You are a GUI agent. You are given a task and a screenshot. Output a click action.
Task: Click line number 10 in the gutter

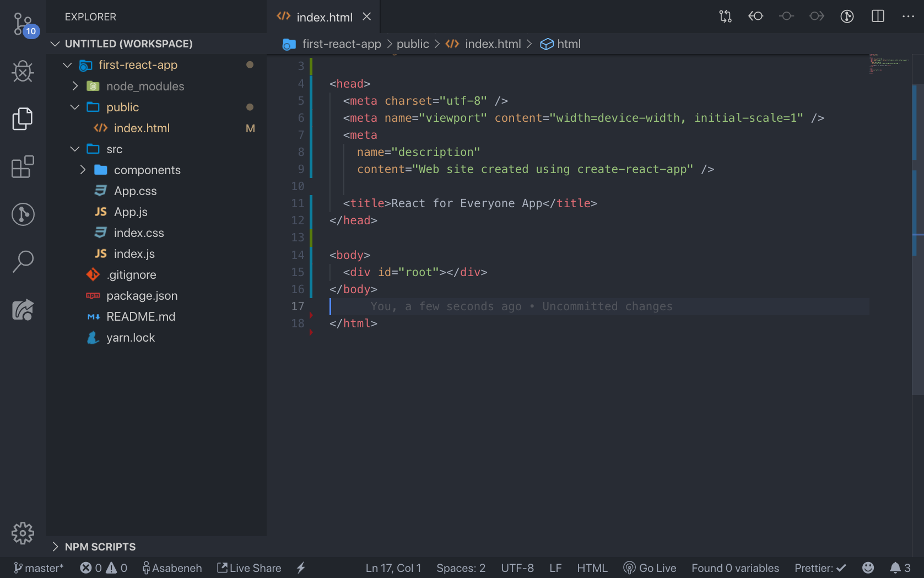(298, 186)
